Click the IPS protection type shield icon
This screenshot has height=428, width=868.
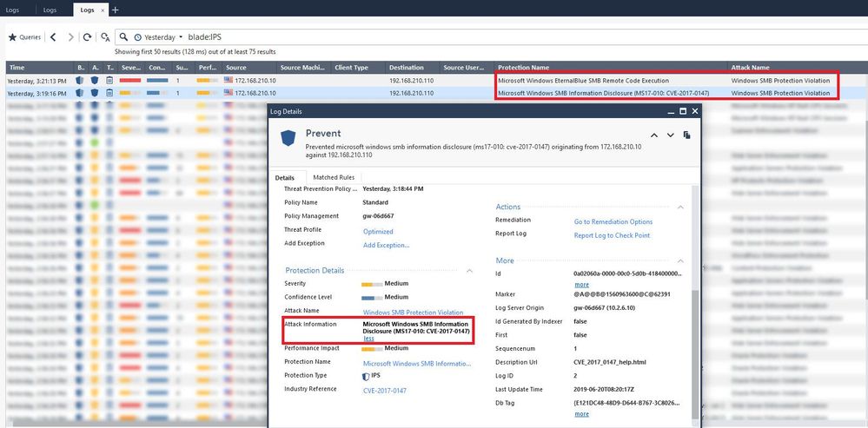coord(365,376)
